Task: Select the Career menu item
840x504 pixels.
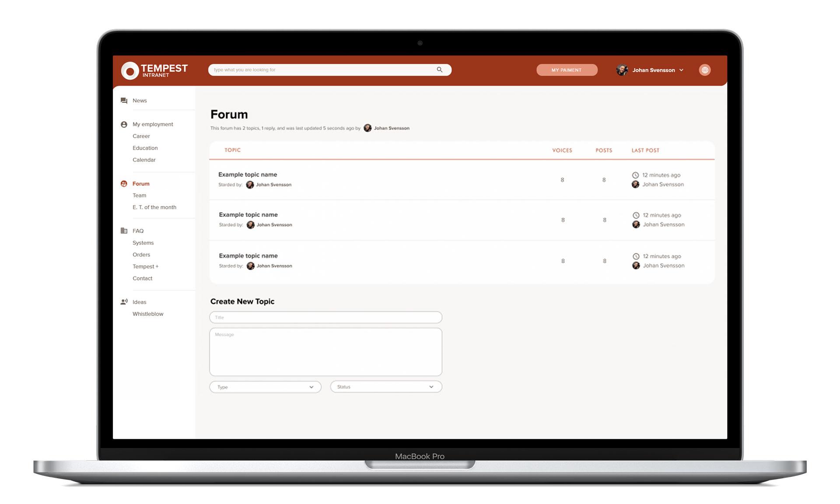Action: pyautogui.click(x=141, y=136)
